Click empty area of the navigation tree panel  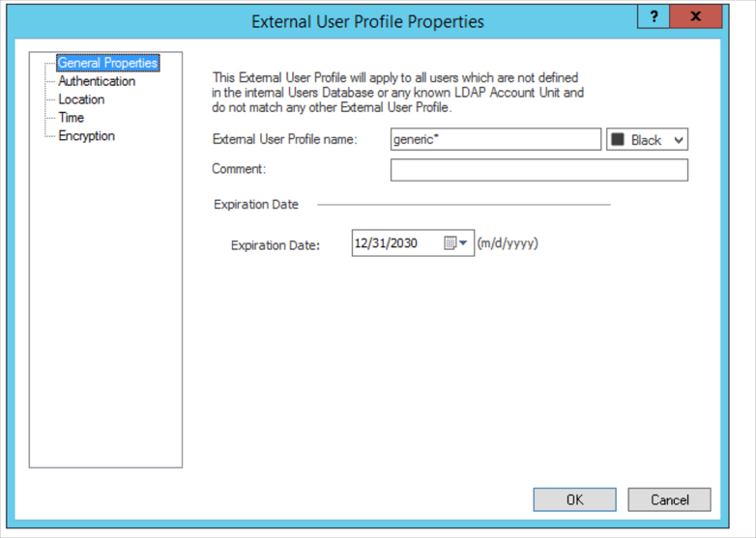pyautogui.click(x=105, y=309)
